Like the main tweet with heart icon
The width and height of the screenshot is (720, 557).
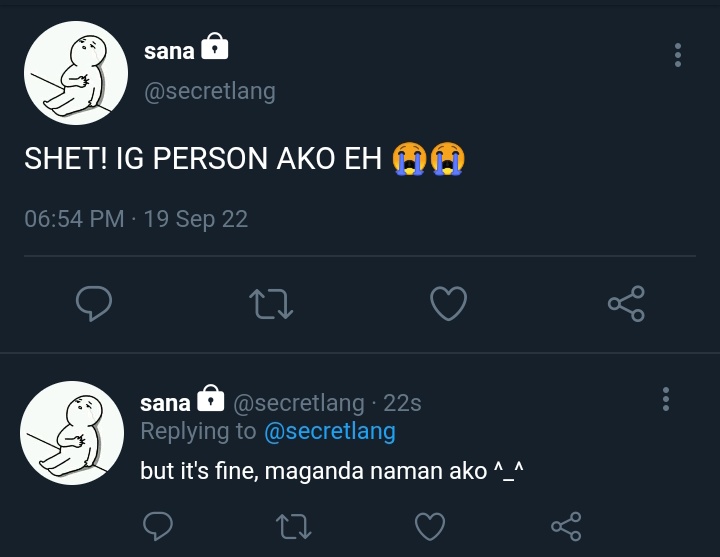pyautogui.click(x=449, y=303)
